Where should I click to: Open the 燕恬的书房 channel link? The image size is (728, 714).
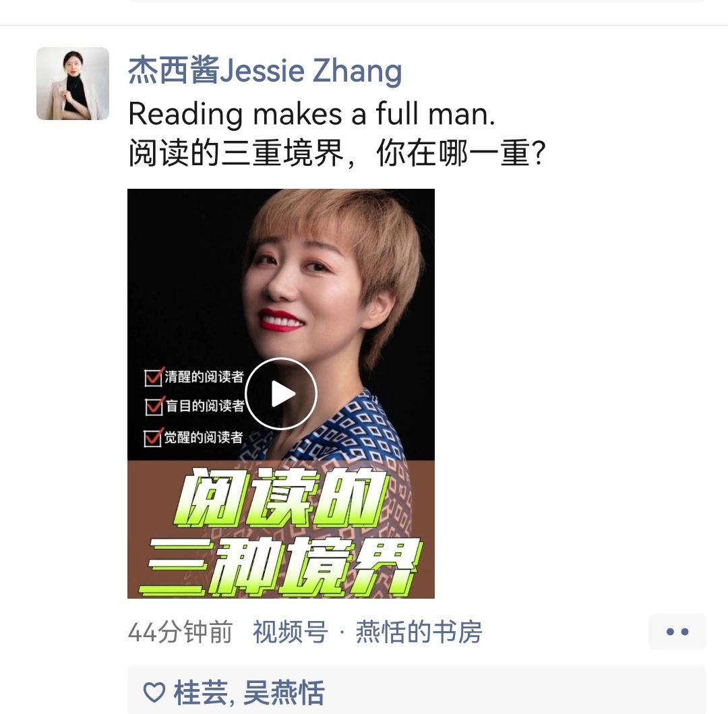tap(419, 632)
